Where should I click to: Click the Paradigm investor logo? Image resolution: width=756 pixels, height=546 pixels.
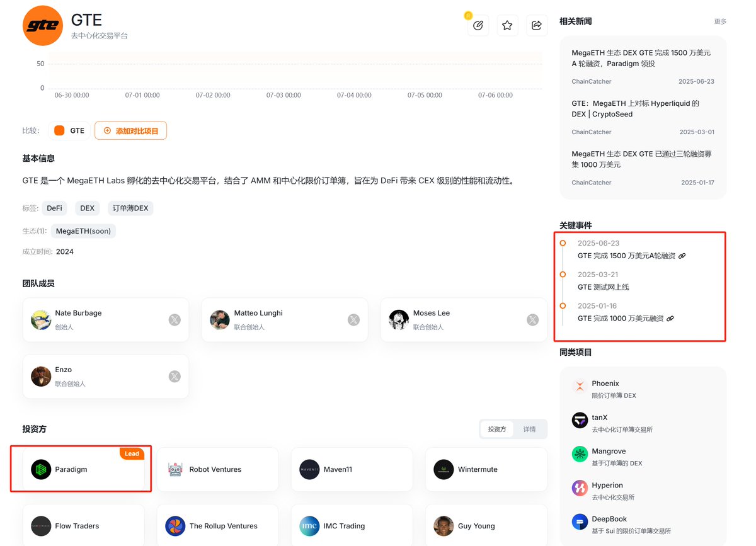pos(41,470)
